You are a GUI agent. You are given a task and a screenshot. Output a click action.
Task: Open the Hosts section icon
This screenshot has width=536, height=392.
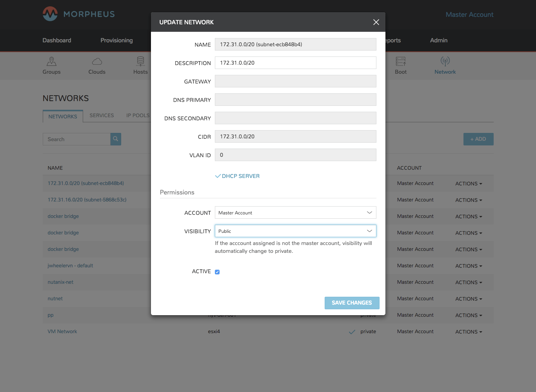point(140,62)
